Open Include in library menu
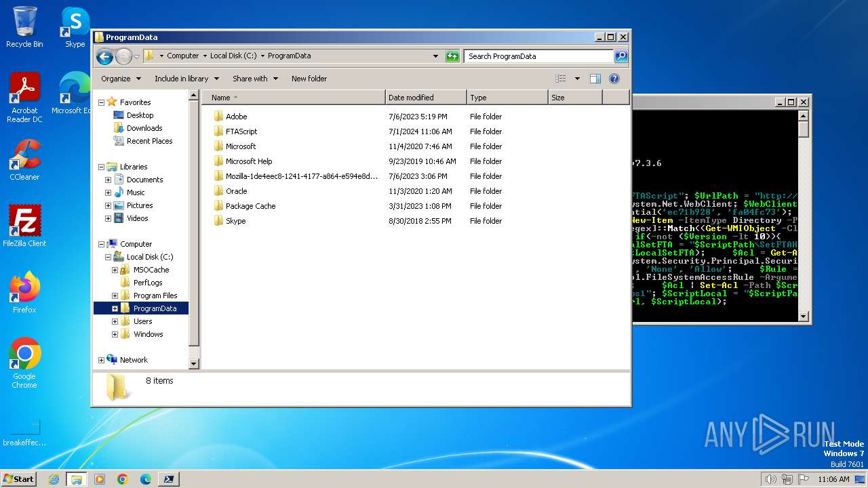The height and width of the screenshot is (488, 868). pos(186,79)
